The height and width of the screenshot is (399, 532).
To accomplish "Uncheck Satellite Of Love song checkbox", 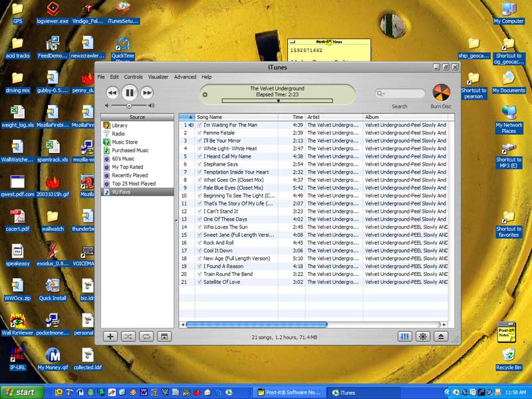I will pos(199,282).
